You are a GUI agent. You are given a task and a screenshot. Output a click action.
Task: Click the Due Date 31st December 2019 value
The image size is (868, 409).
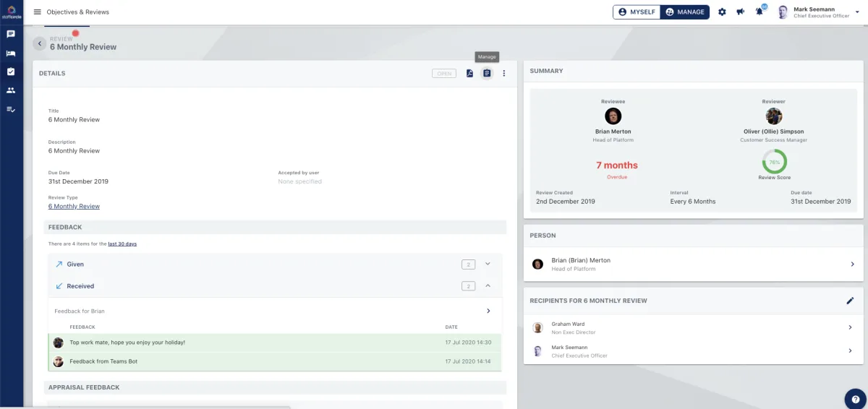tap(78, 181)
